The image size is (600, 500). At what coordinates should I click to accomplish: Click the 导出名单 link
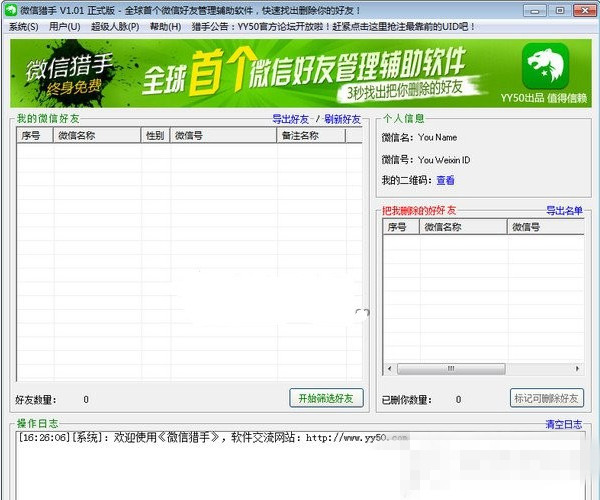[564, 210]
